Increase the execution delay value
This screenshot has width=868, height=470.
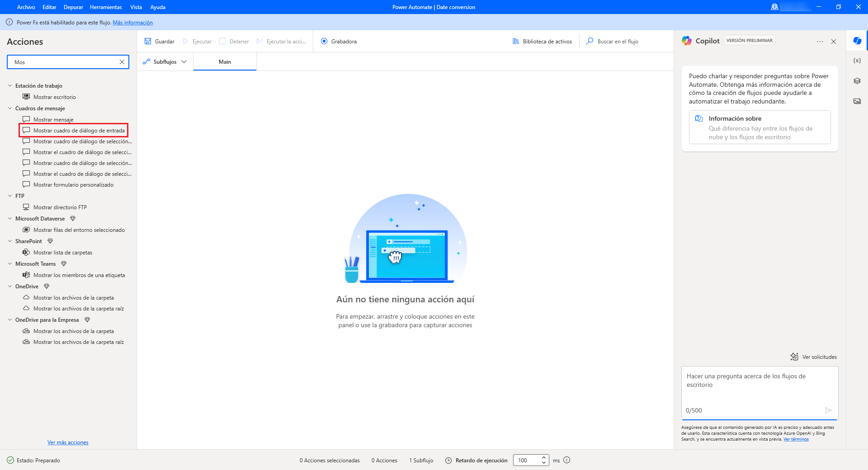544,458
